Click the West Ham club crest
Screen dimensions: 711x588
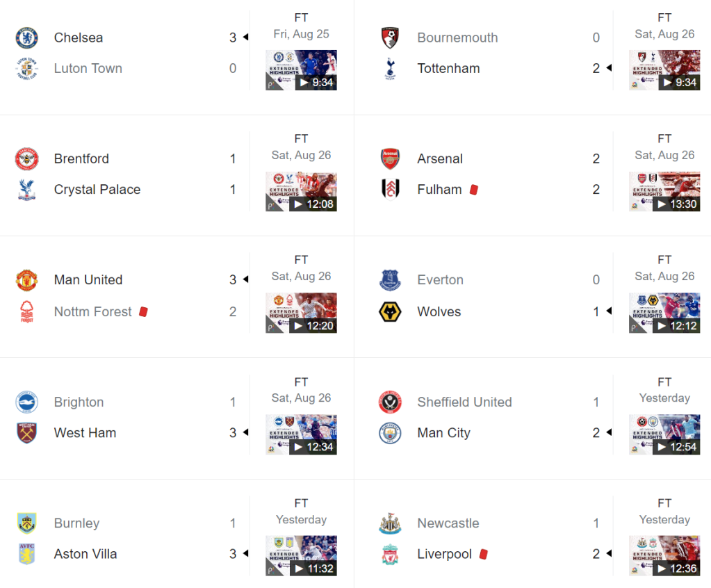click(x=27, y=433)
